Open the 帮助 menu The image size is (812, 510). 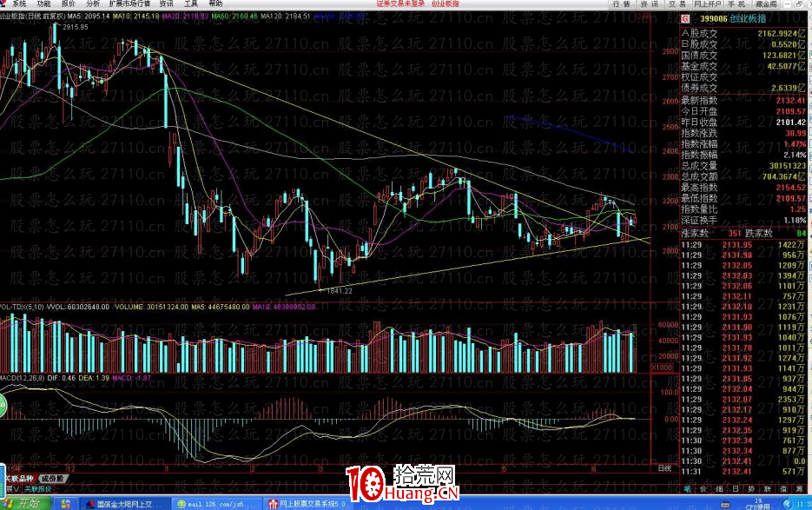pos(215,3)
